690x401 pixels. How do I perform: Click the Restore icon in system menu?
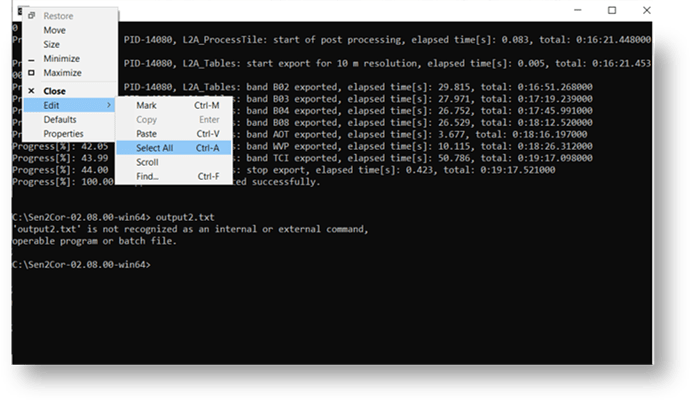(x=31, y=16)
